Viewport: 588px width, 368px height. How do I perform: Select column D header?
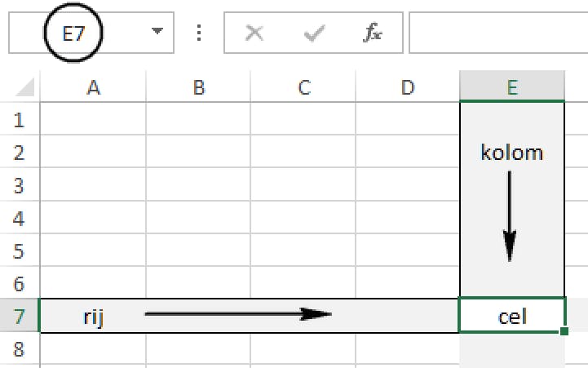click(x=408, y=87)
